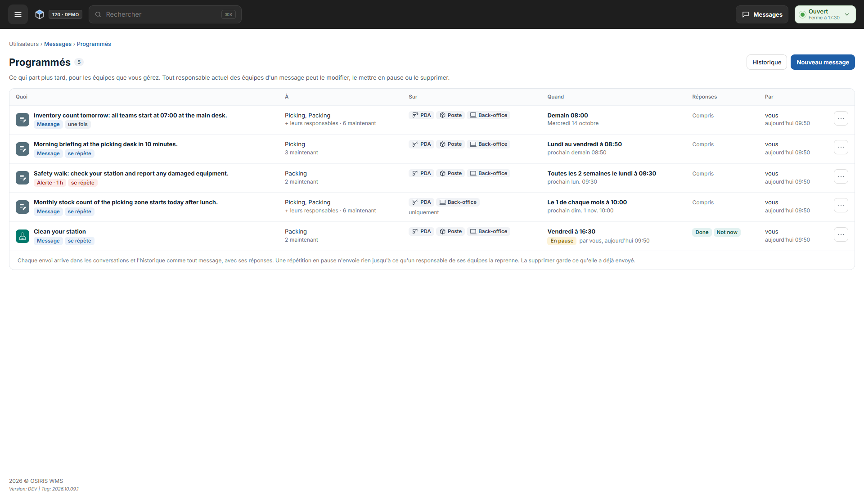This screenshot has height=504, width=864.
Task: Open Messages from the top bar
Action: click(x=762, y=14)
